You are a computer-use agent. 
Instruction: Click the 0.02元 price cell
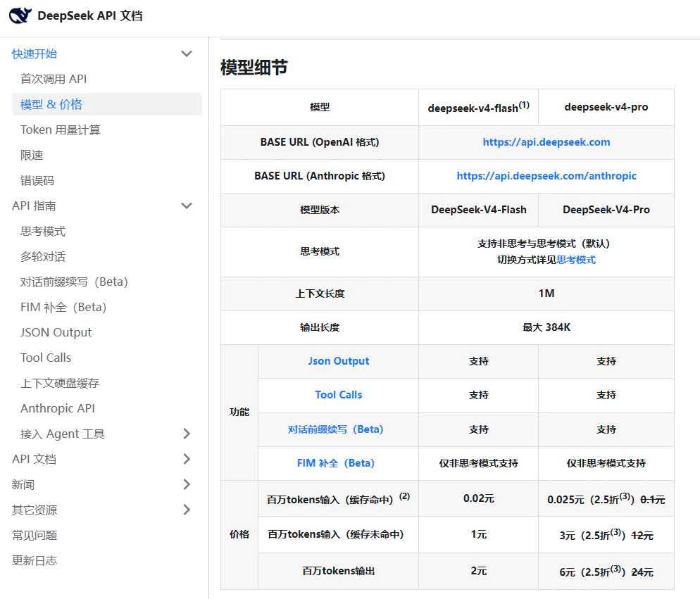point(479,498)
